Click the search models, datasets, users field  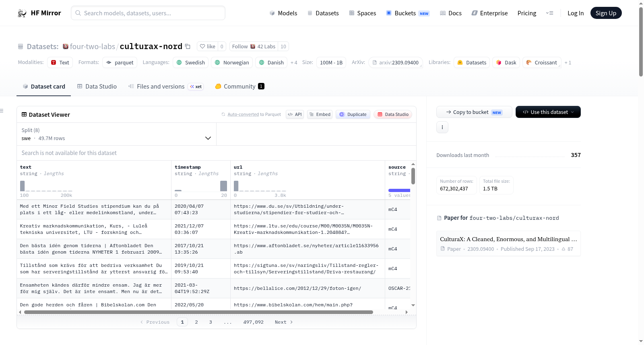(148, 13)
